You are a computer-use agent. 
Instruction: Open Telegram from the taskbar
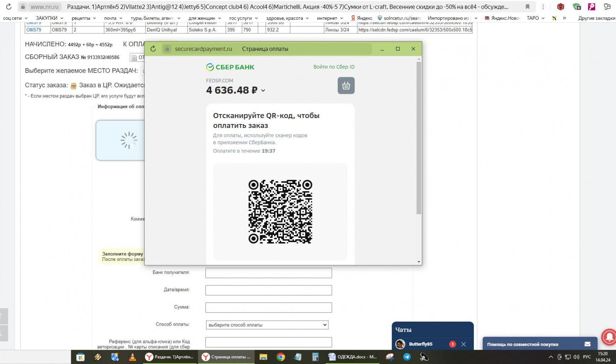click(407, 357)
